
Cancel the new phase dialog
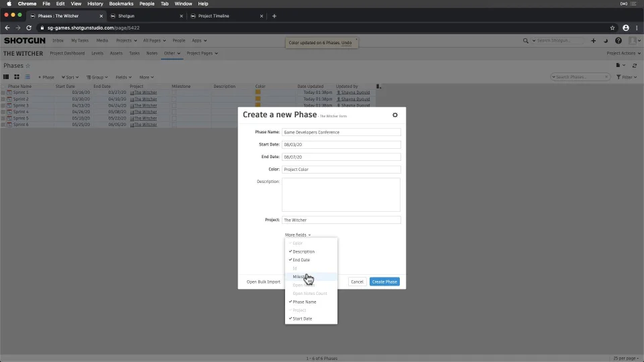coord(357,282)
